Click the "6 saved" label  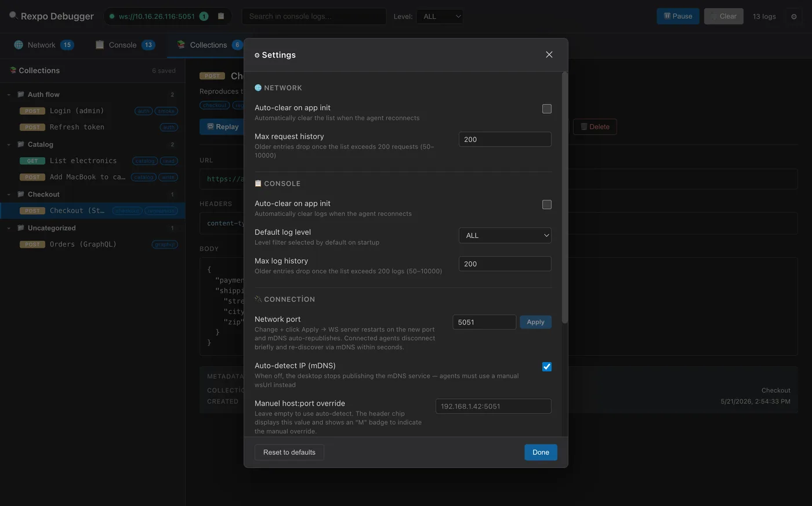tap(164, 71)
